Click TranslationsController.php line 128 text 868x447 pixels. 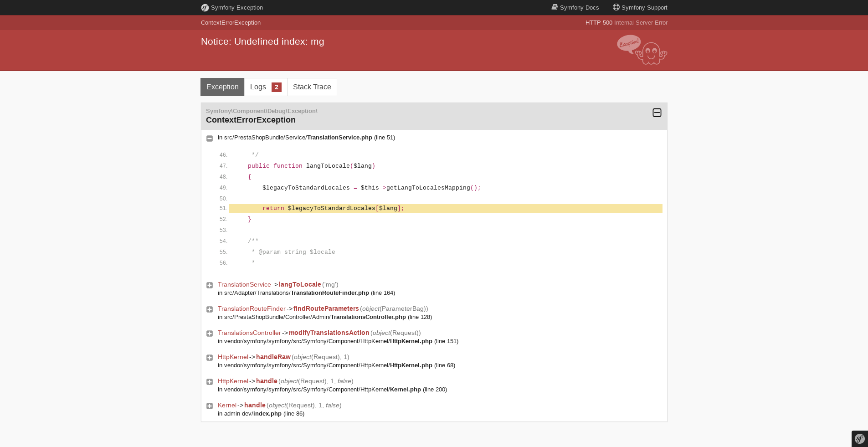coord(325,317)
